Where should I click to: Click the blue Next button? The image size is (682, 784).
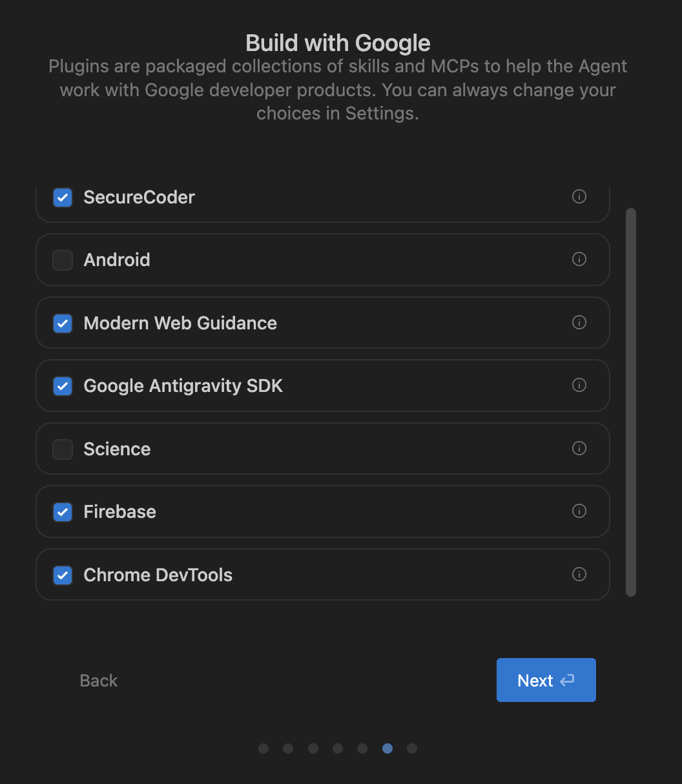tap(546, 680)
